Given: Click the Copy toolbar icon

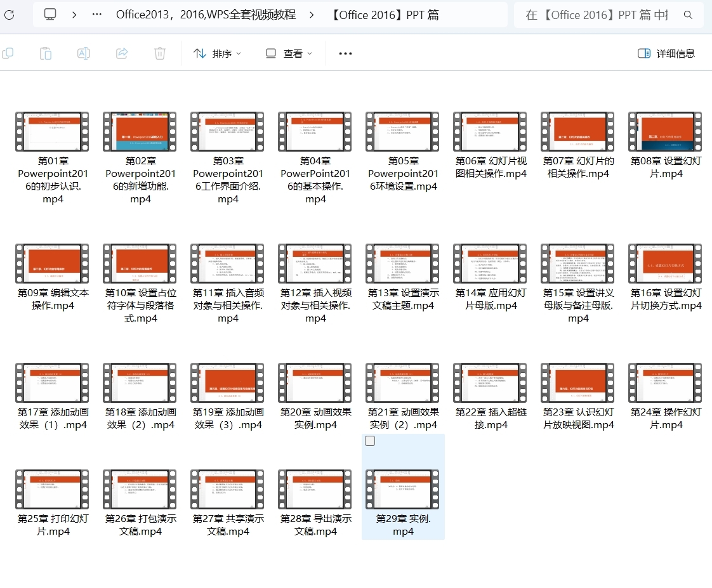Looking at the screenshot, I should tap(8, 53).
